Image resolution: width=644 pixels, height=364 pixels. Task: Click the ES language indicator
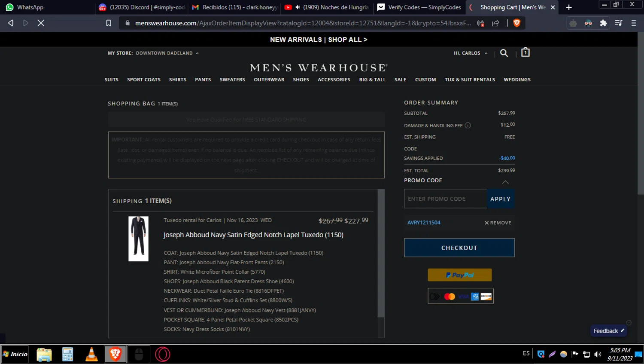tap(526, 353)
